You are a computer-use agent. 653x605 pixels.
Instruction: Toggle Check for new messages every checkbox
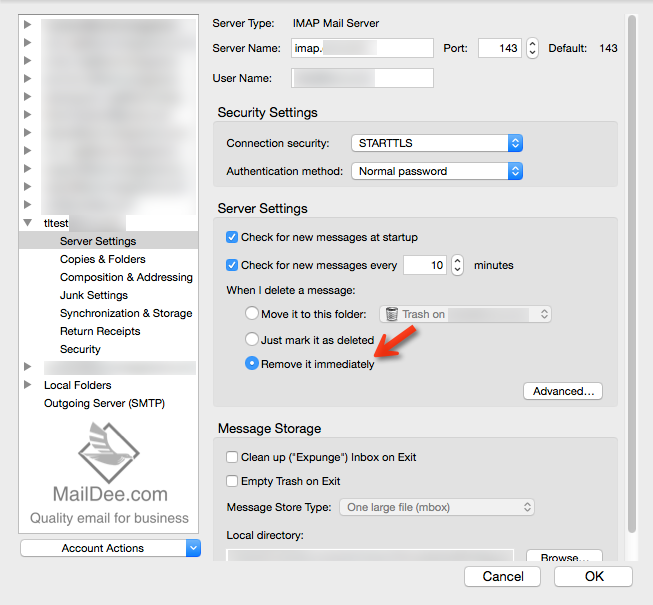pyautogui.click(x=232, y=265)
